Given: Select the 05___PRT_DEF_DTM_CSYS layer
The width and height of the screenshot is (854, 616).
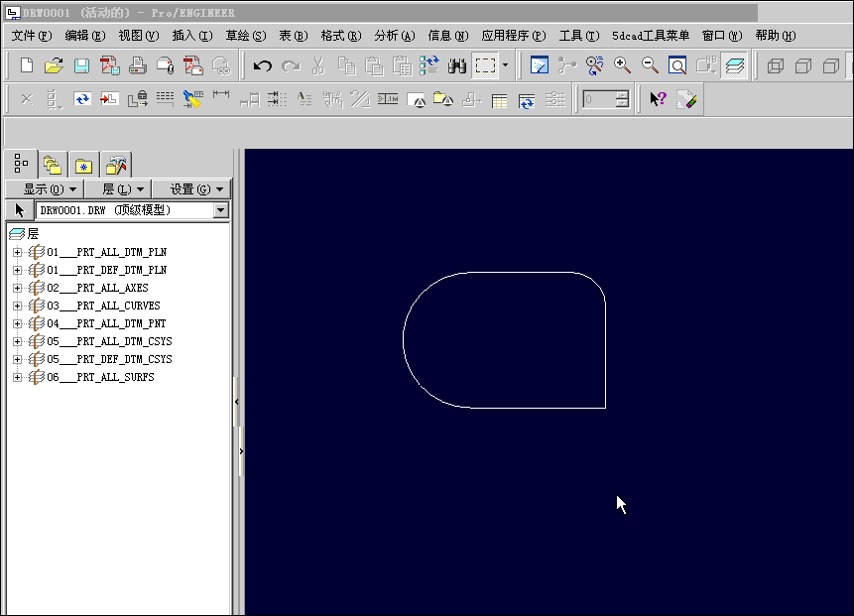Looking at the screenshot, I should (x=109, y=359).
